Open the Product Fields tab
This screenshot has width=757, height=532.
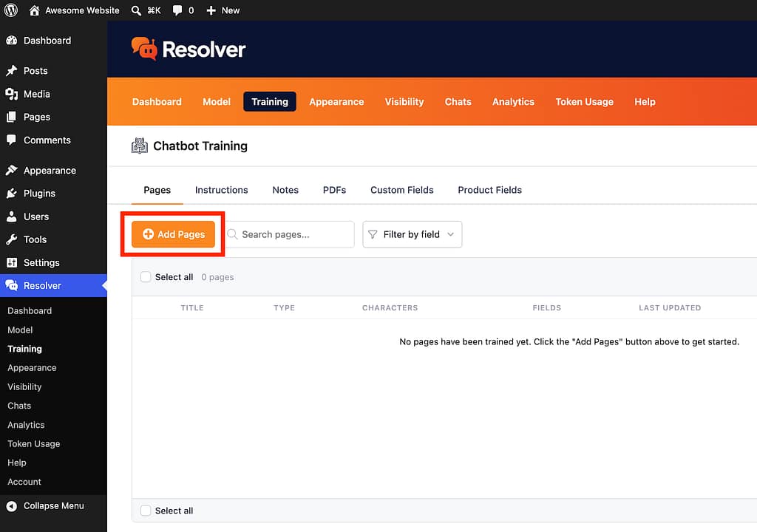click(489, 190)
